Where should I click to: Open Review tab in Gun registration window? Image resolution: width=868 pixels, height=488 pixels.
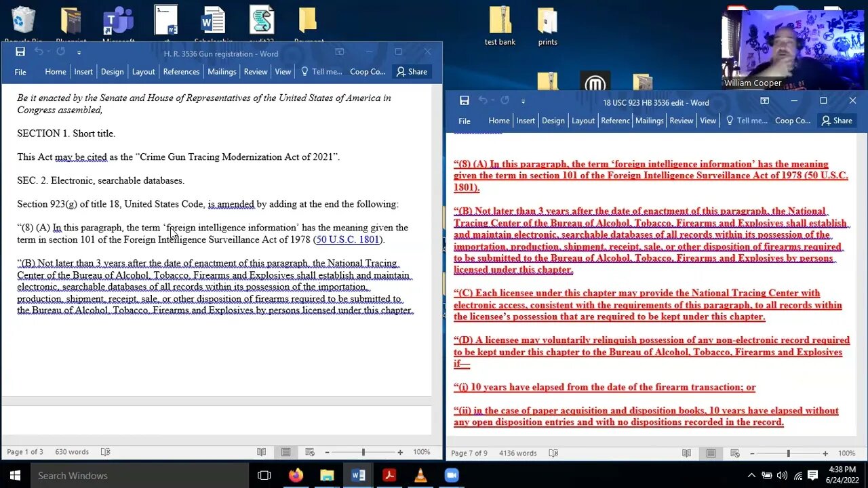pyautogui.click(x=256, y=72)
